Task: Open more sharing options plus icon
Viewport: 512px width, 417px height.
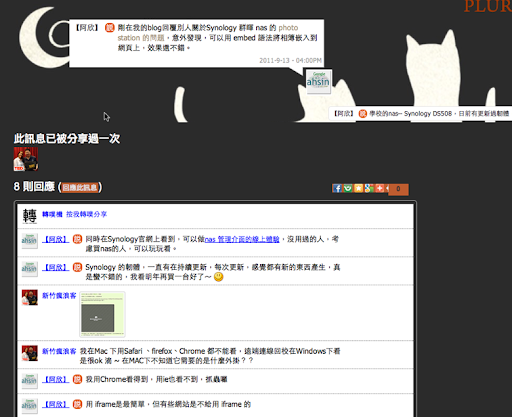Action: pyautogui.click(x=380, y=188)
